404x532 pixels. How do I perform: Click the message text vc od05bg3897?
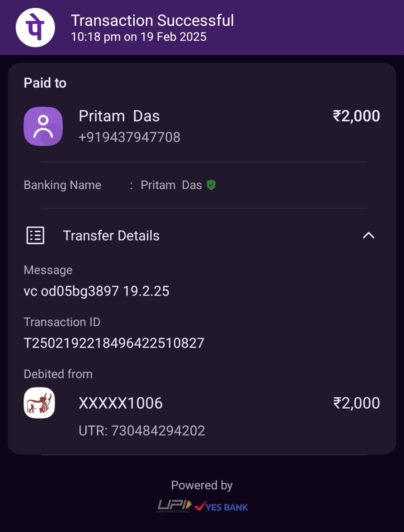coord(96,291)
